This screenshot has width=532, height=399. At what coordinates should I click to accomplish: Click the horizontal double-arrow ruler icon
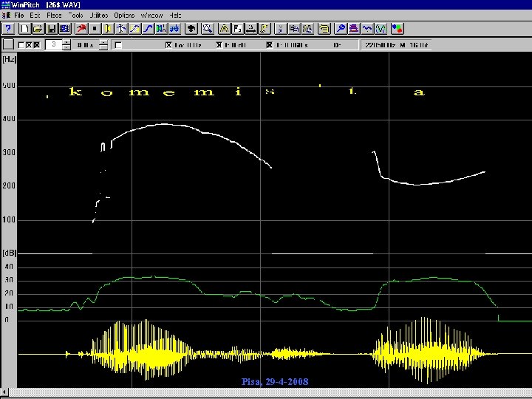point(250,29)
